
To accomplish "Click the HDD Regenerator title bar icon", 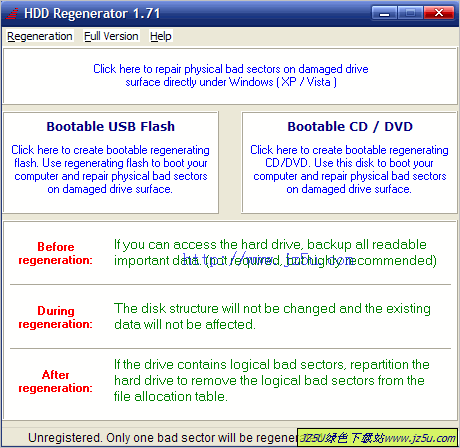I will (x=12, y=14).
